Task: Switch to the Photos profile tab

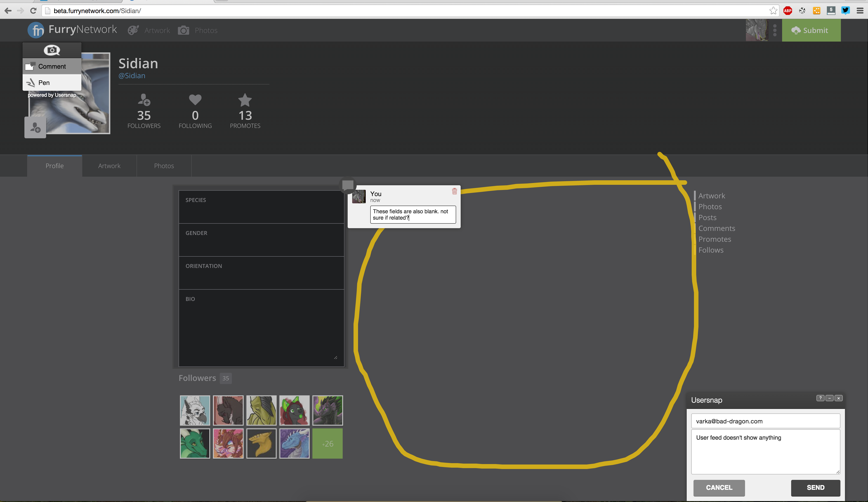Action: click(164, 166)
